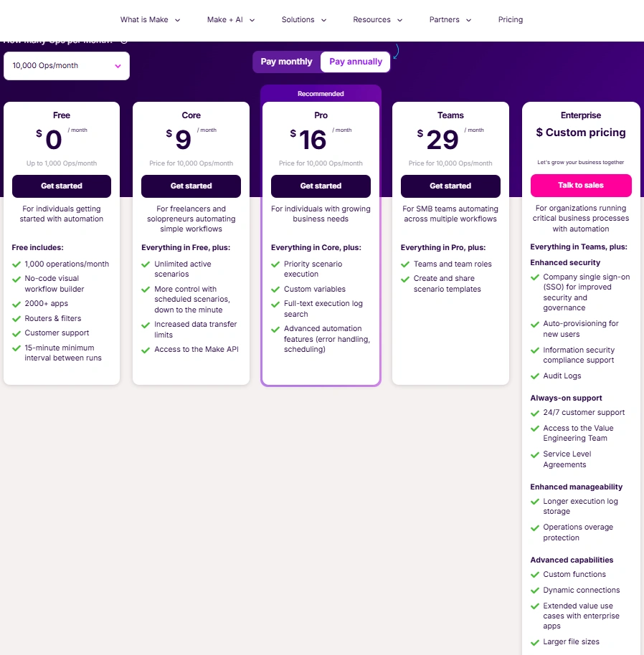Click 'Let's grow your business together' text
This screenshot has height=655, width=644.
581,162
